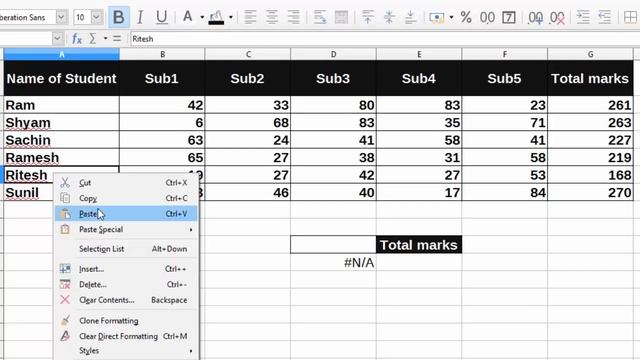This screenshot has width=640, height=360.
Task: Choose Copy from the context menu
Action: pos(126,198)
